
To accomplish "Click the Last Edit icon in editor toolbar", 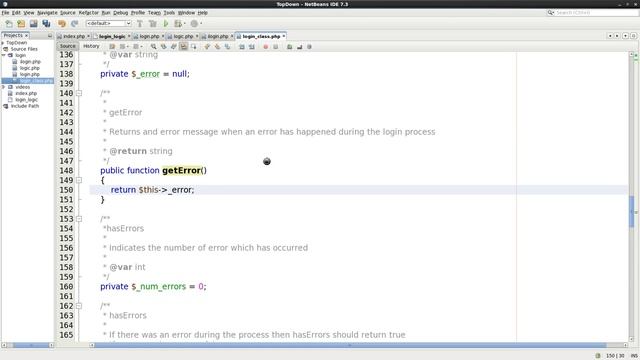I will click(112, 47).
